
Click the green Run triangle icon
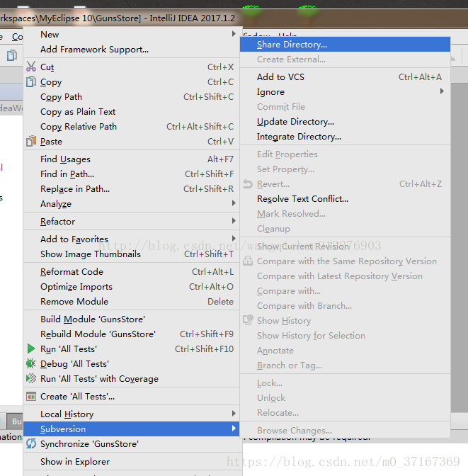click(x=31, y=348)
